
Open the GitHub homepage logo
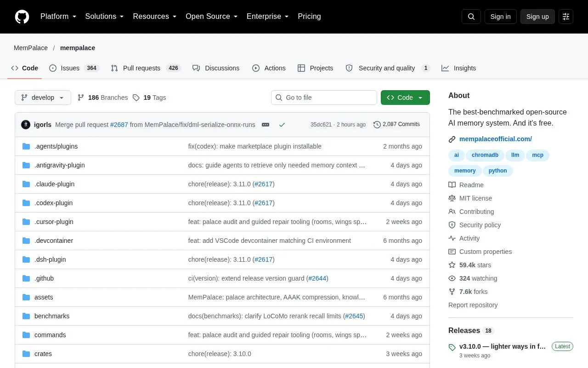(x=22, y=17)
